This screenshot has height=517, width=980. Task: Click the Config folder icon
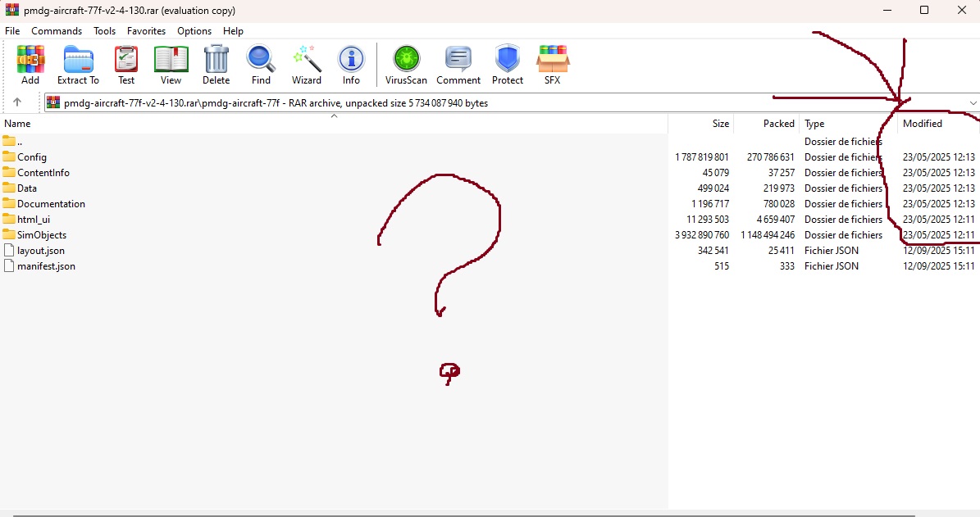pos(9,156)
